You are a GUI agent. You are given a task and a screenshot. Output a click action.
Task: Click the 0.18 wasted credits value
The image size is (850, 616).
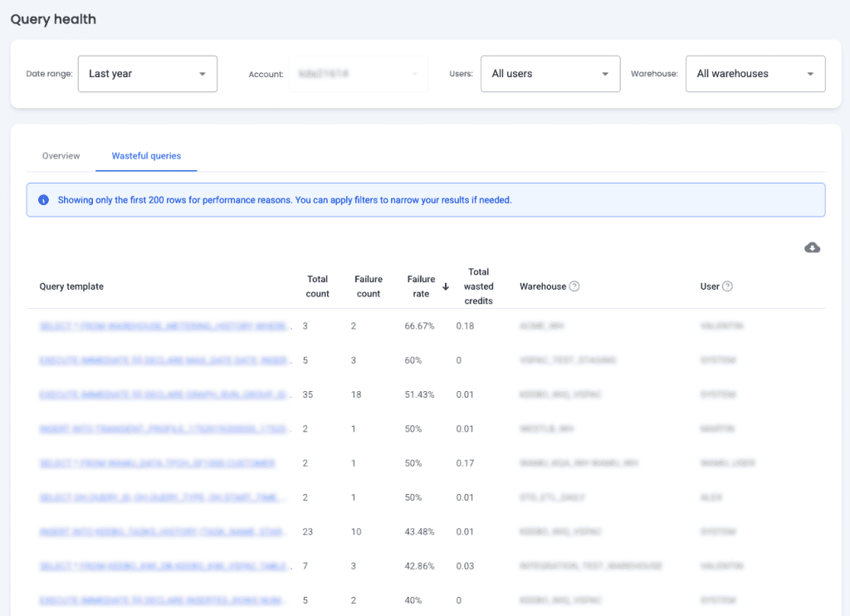(x=465, y=326)
